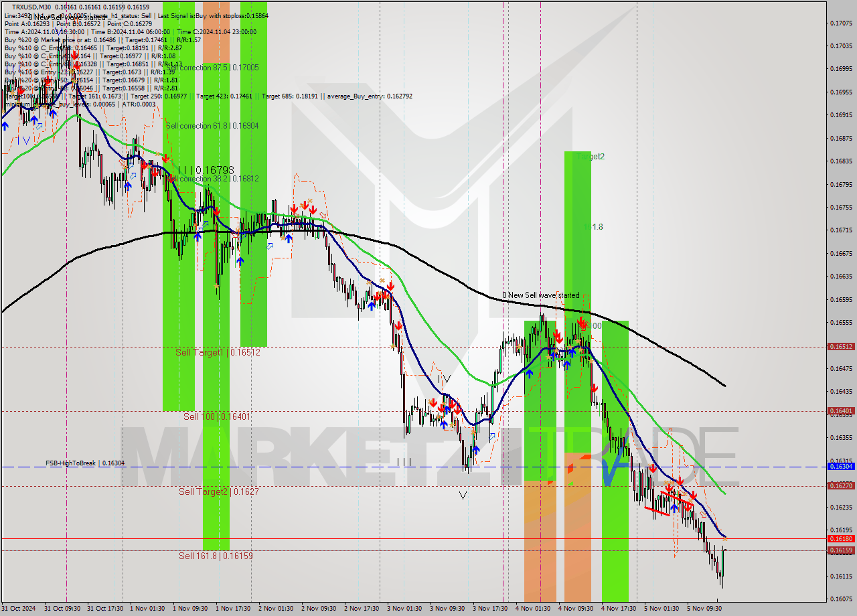Viewport: 857px width, 616px height.
Task: Click the 'I I I 0.16793' wave label
Action: 206,170
